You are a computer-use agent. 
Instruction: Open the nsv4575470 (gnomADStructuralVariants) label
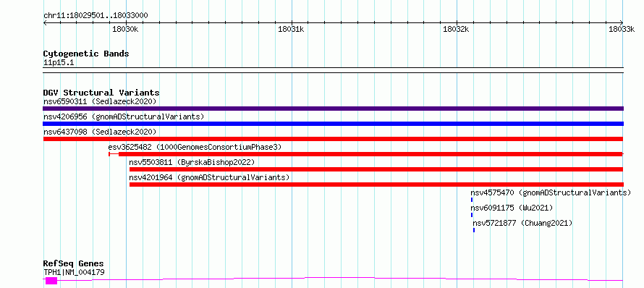(x=551, y=192)
